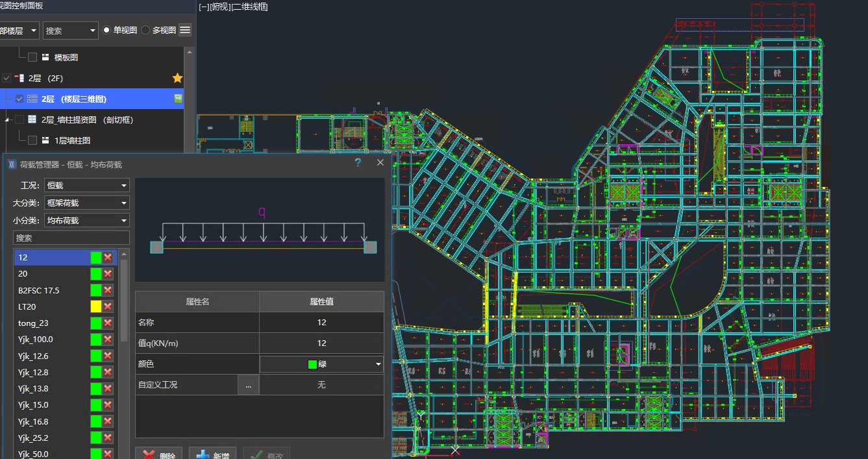Screen dimensions: 868x459
Task: Click the yellow color swatch for LT20
Action: (96, 306)
